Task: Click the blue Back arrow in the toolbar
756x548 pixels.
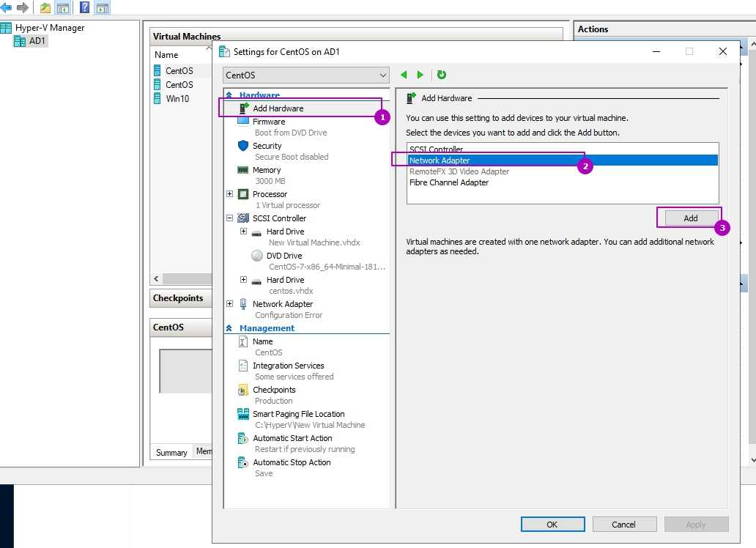Action: [6, 8]
